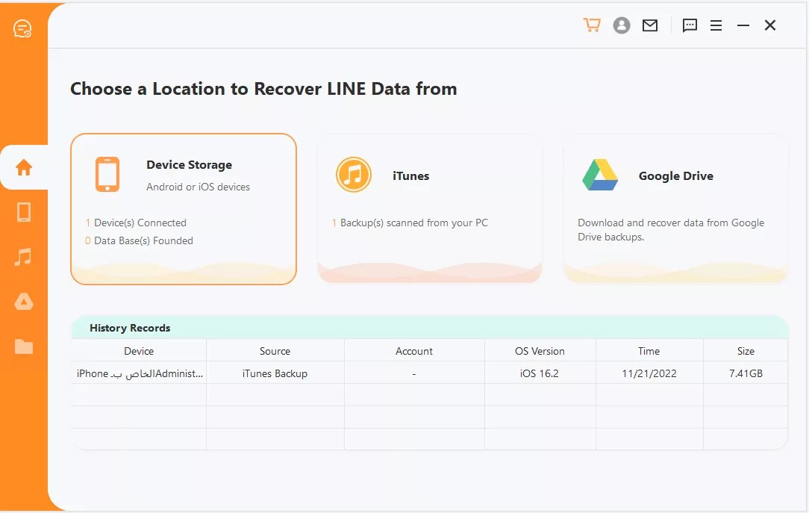Image resolution: width=812 pixels, height=513 pixels.
Task: Open the Home section in the sidebar
Action: (x=23, y=167)
